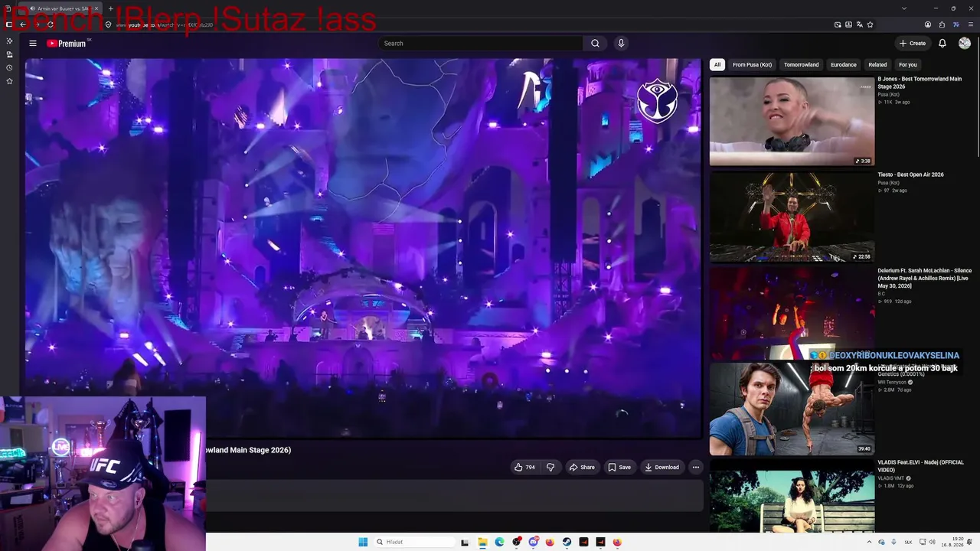Select the Related filter chip
The width and height of the screenshot is (980, 551).
tap(877, 65)
